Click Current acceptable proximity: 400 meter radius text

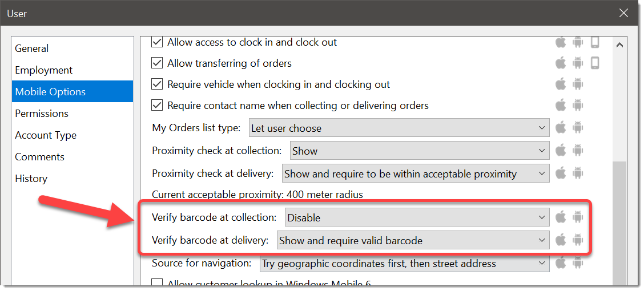[257, 195]
